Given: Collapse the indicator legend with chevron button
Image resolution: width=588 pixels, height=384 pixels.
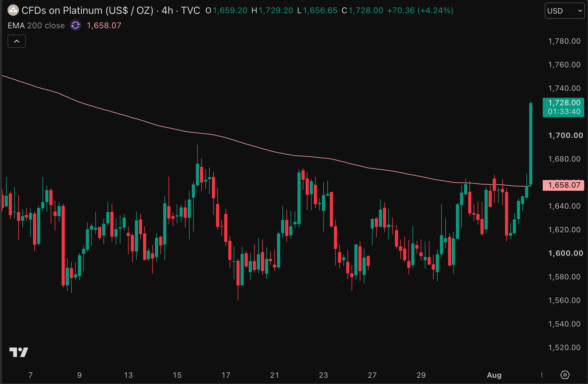Looking at the screenshot, I should tap(17, 41).
